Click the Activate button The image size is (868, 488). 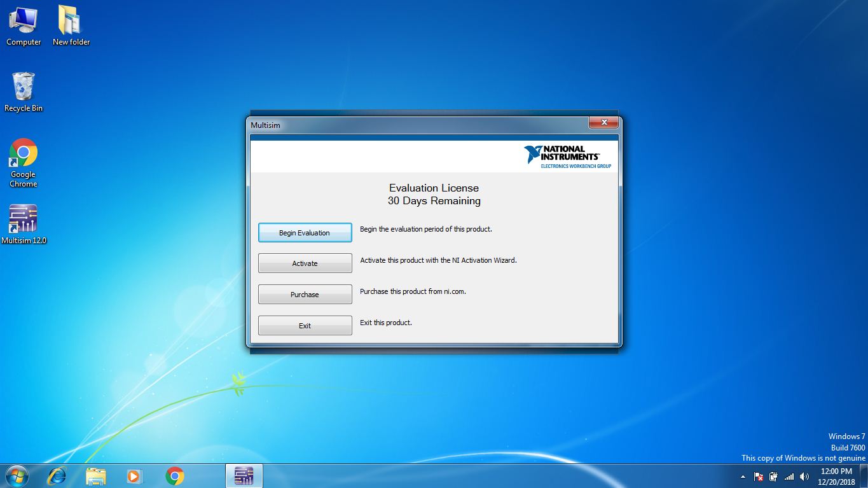[x=305, y=263]
